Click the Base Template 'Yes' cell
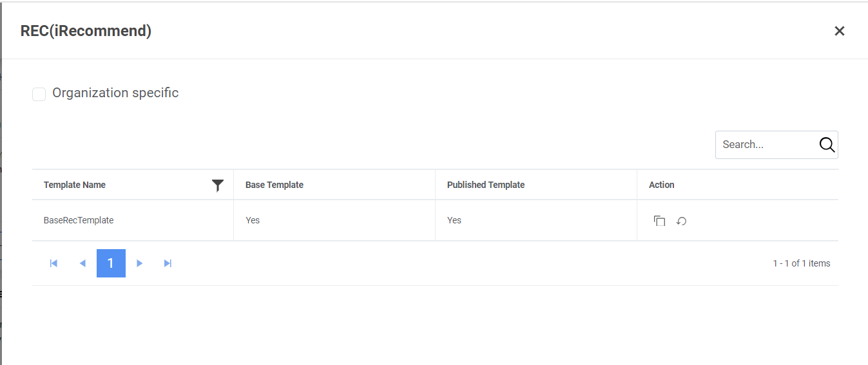The width and height of the screenshot is (868, 365). pos(253,220)
